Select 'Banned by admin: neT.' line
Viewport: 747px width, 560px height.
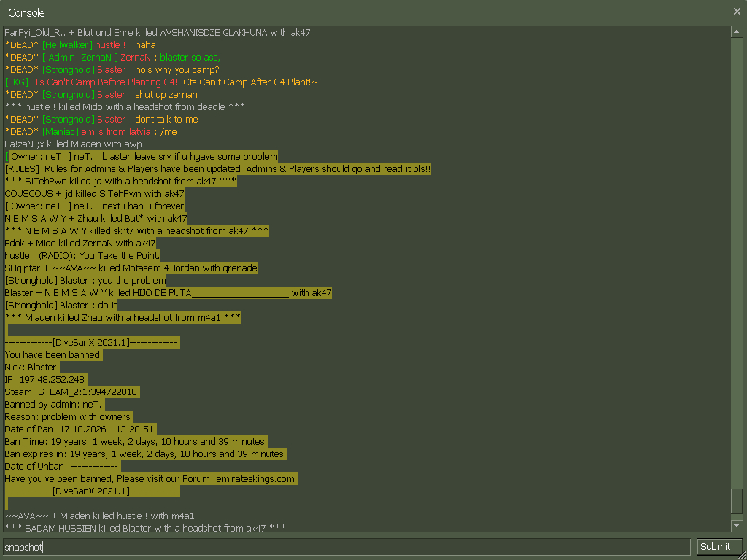coord(55,404)
